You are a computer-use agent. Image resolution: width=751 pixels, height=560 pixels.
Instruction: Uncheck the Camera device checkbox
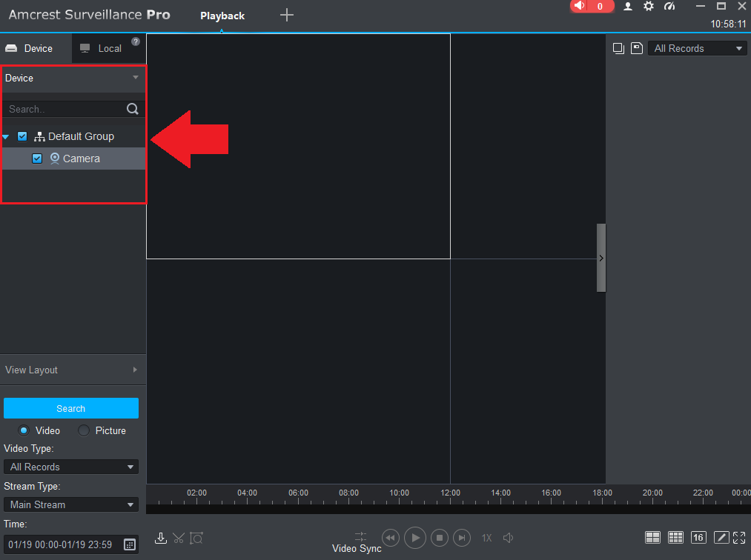37,159
